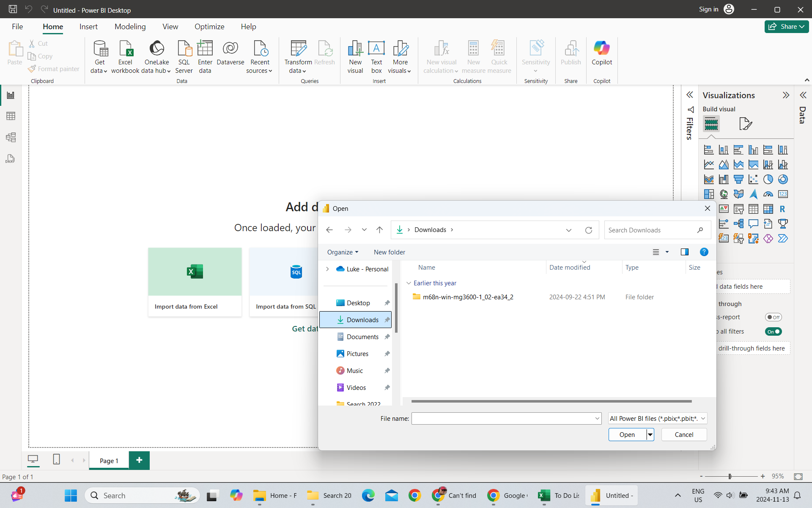Select folder m68n-win-mg3600-1_02-ea34_2
812x508 pixels.
pyautogui.click(x=468, y=297)
